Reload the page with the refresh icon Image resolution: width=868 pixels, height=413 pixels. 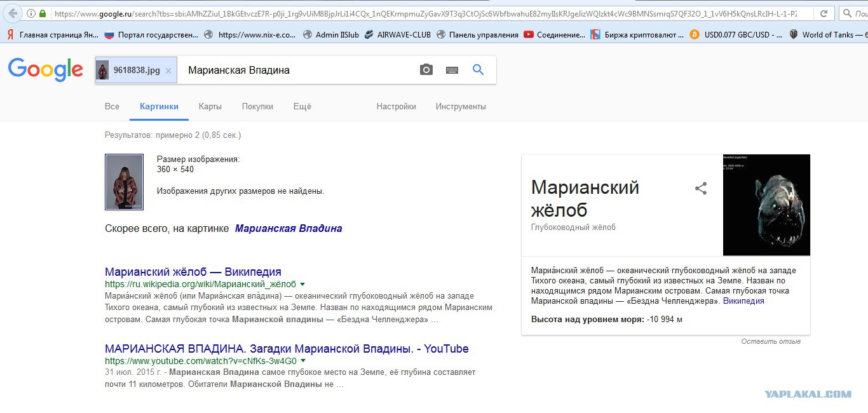pyautogui.click(x=824, y=13)
